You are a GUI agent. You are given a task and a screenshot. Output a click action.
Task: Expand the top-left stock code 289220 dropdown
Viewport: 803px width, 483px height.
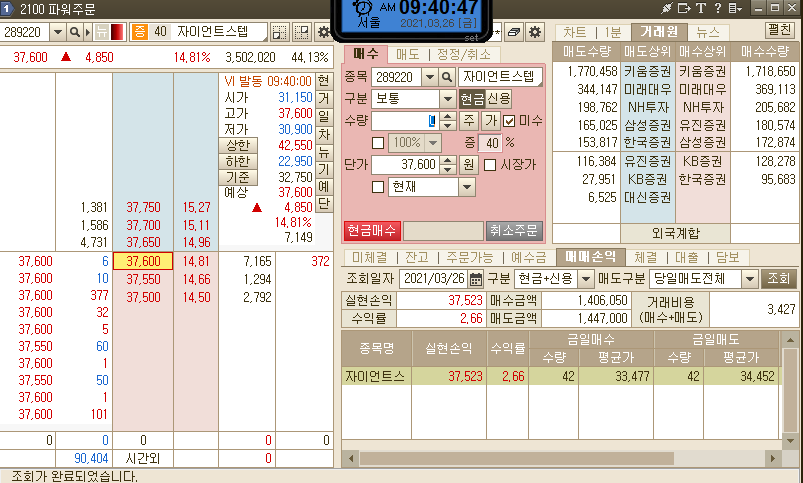click(58, 32)
